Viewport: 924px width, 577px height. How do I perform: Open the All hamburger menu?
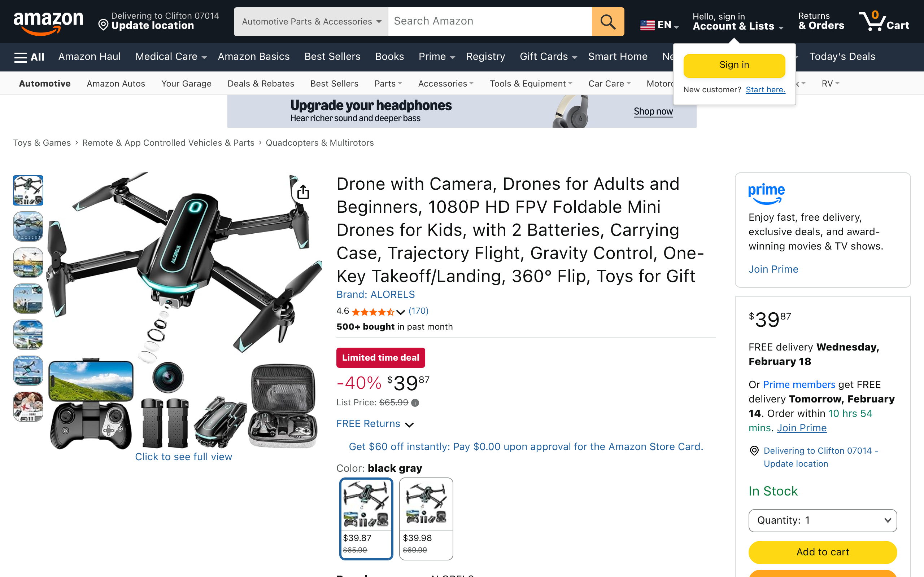[29, 57]
